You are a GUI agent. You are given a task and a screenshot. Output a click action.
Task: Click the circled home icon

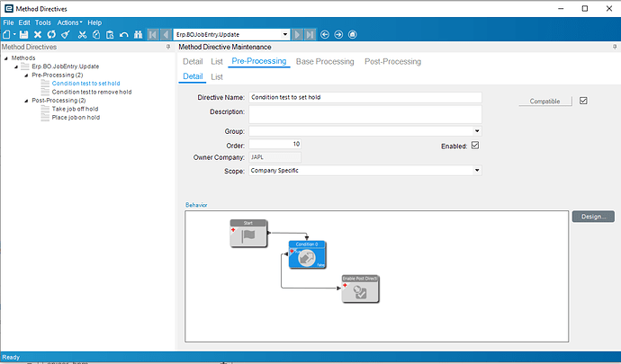click(x=353, y=34)
